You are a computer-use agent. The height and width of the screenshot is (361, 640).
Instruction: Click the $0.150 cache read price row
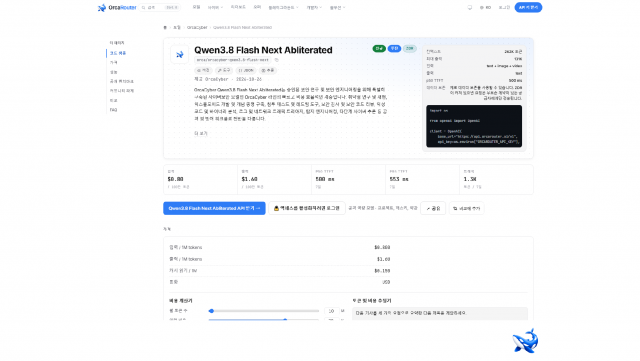tap(280, 270)
